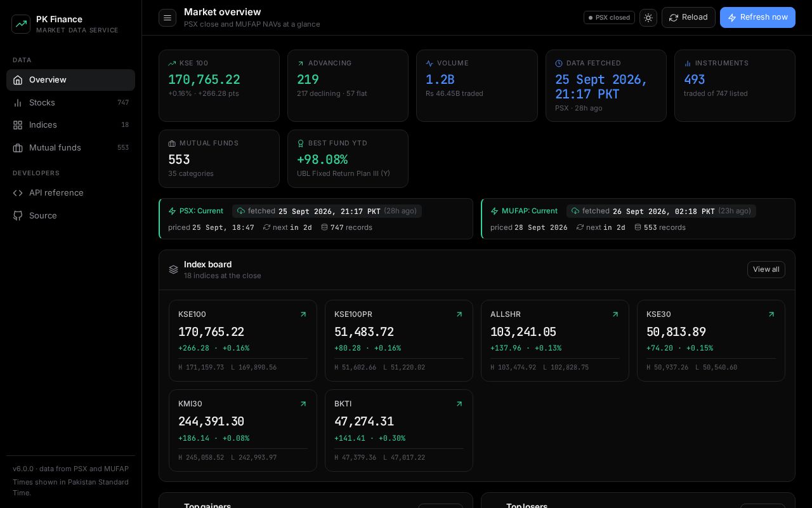Screen dimensions: 812x508
Task: Click the KSE 100 trend icon in stat card
Action: pyautogui.click(x=172, y=63)
